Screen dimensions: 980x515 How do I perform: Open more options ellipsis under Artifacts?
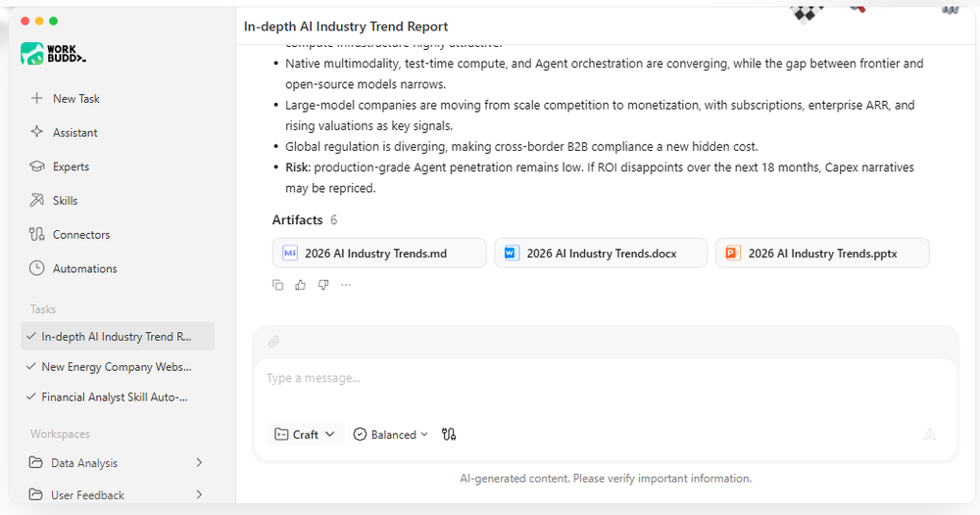pyautogui.click(x=346, y=285)
